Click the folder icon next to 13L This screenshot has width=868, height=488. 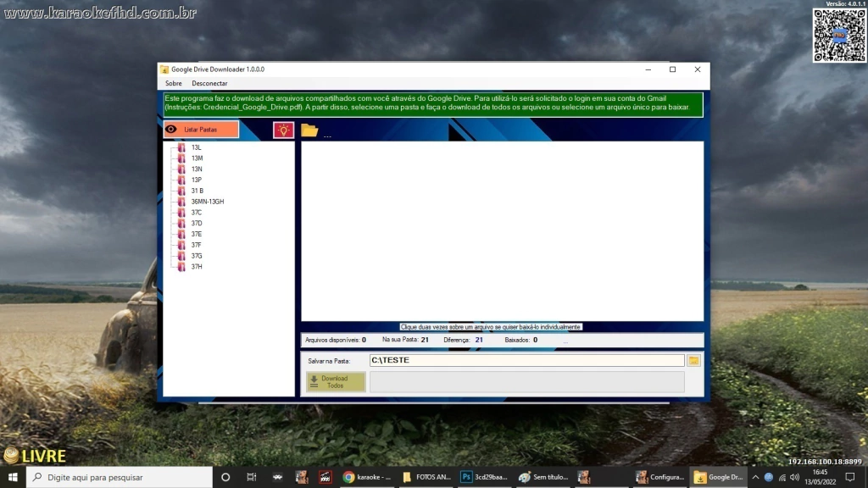point(181,147)
